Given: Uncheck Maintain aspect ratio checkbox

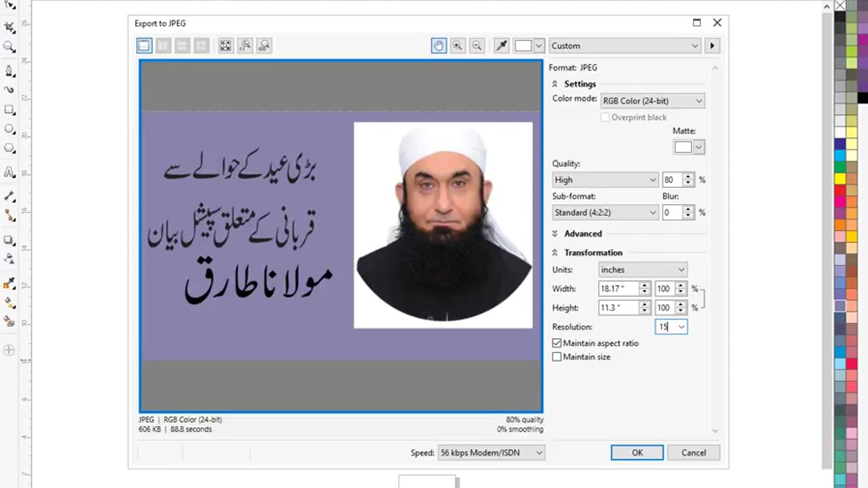Looking at the screenshot, I should [x=557, y=343].
